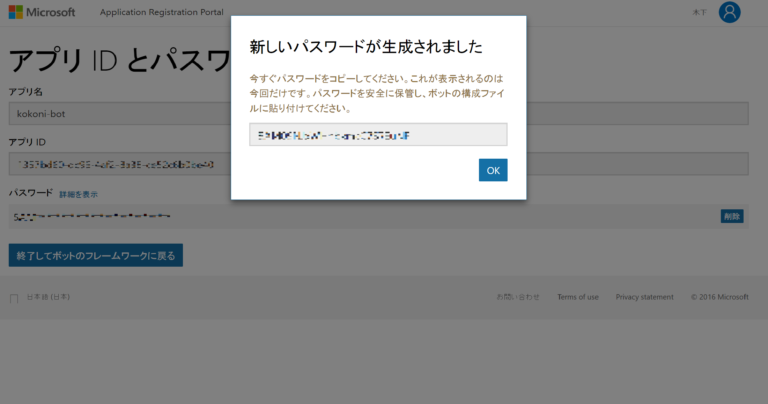Select 日本語 (日本) language option
768x404 pixels.
pos(47,297)
